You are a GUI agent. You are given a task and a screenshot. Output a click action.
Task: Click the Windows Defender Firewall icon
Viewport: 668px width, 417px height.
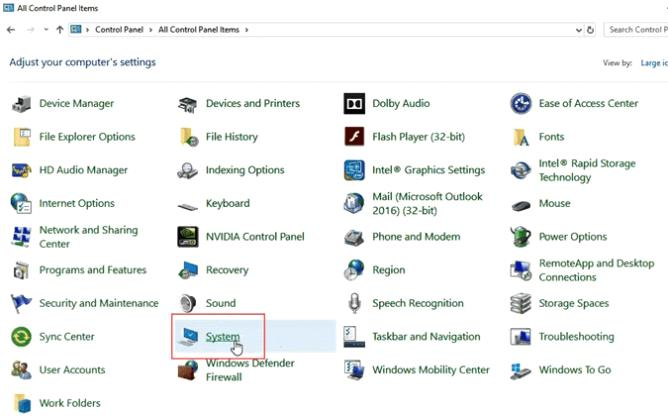click(187, 370)
